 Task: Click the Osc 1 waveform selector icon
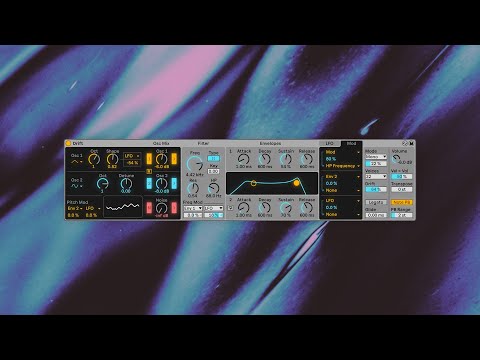[x=76, y=162]
